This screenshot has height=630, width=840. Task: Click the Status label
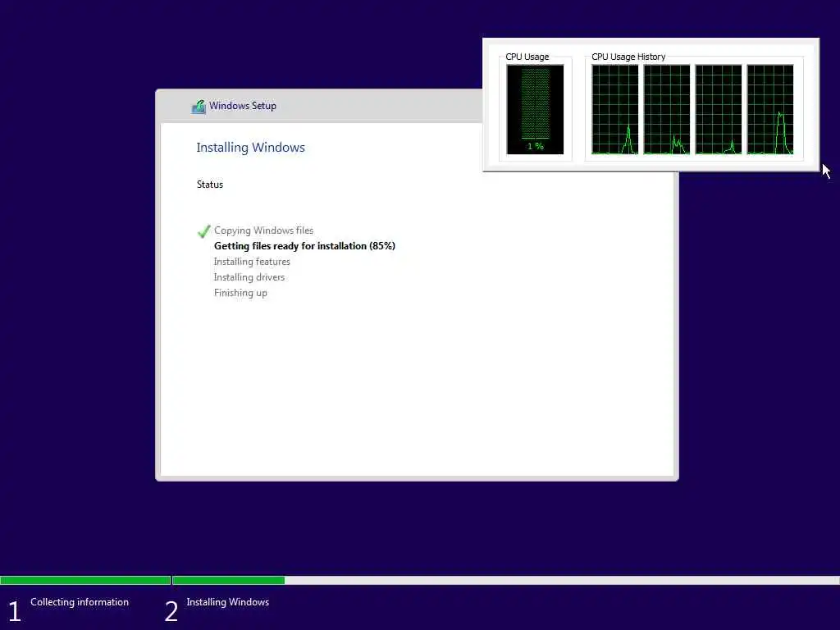click(209, 185)
